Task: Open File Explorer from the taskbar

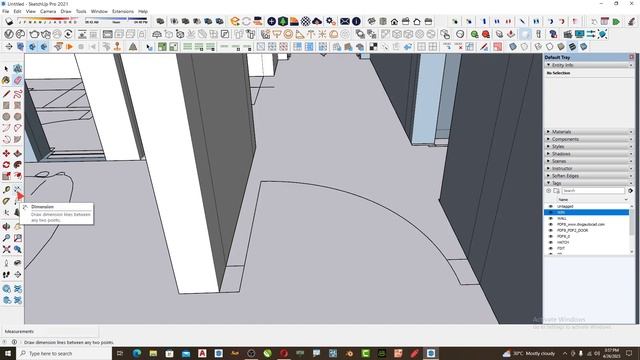Action: coord(153,353)
